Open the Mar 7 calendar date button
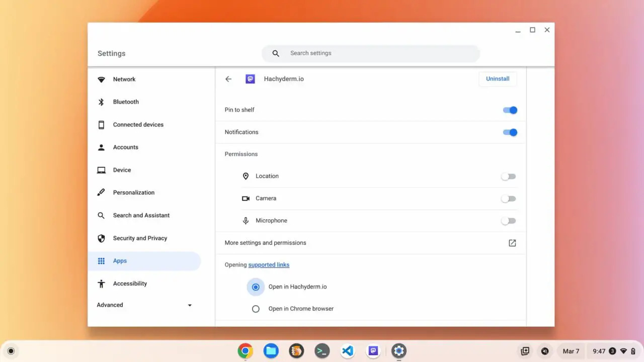The width and height of the screenshot is (644, 362). [x=571, y=351]
